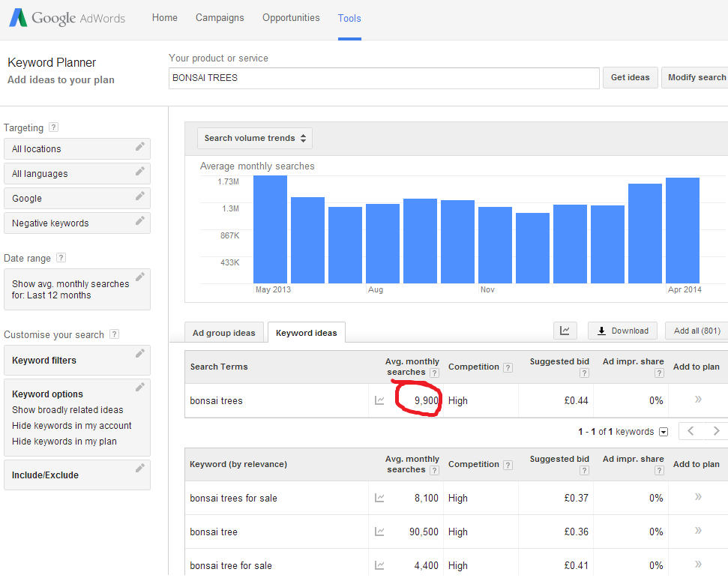This screenshot has width=728, height=578.
Task: Go to Home menu
Action: coord(165,18)
